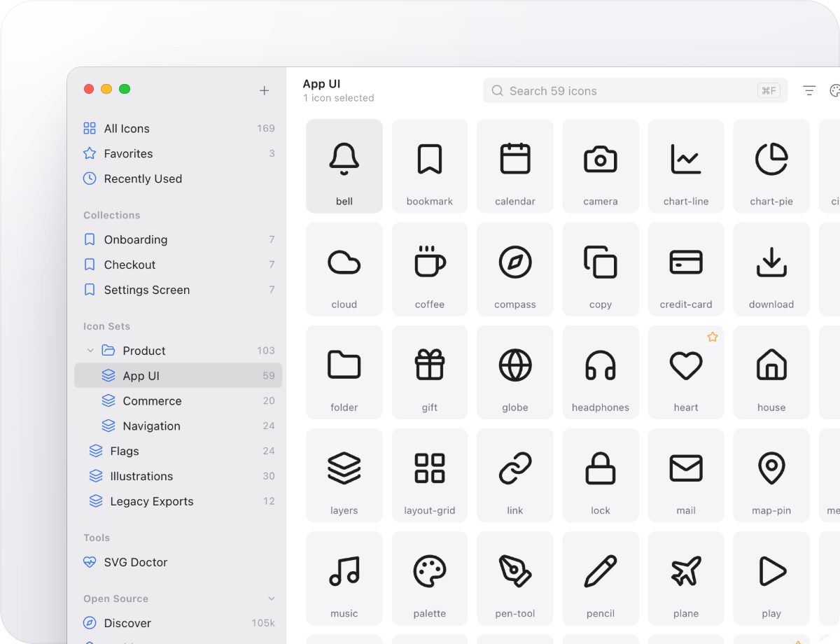840x644 pixels.
Task: Select the gift icon tile
Action: (x=430, y=372)
